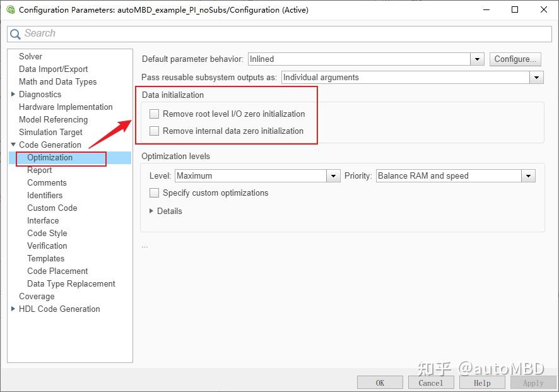Open the Custom Code pane
The image size is (559, 392).
coord(52,208)
